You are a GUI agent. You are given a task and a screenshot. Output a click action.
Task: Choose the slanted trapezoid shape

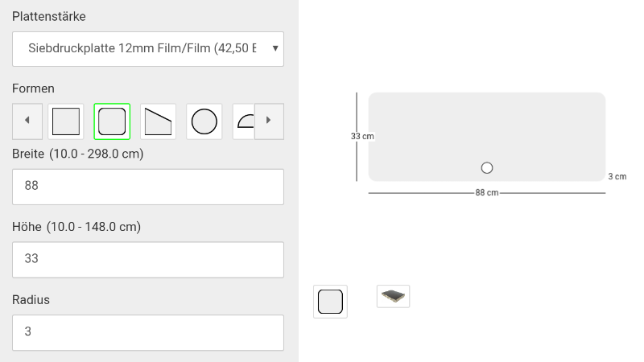tap(158, 121)
